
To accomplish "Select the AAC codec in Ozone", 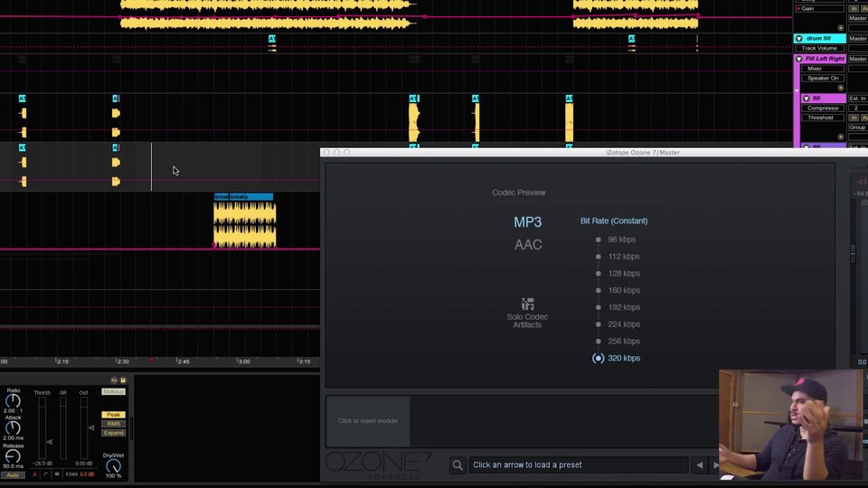I will pyautogui.click(x=528, y=245).
